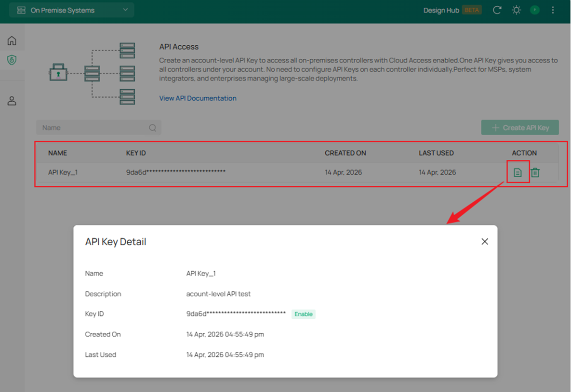This screenshot has height=392, width=571.
Task: Click masked Key ID value in dialog
Action: (x=236, y=314)
